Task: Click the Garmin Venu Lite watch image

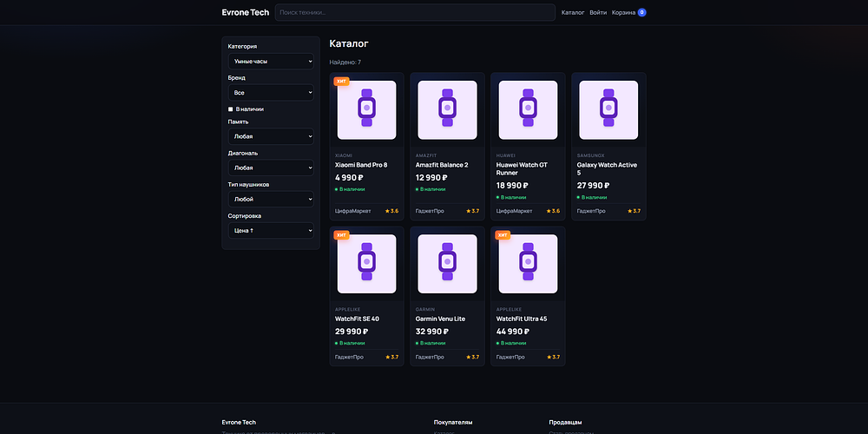Action: click(447, 264)
